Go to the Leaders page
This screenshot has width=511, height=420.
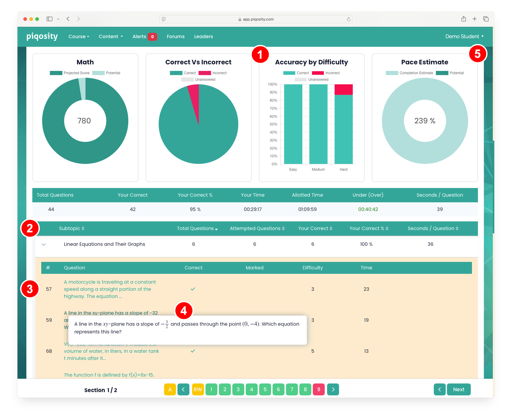[x=203, y=37]
